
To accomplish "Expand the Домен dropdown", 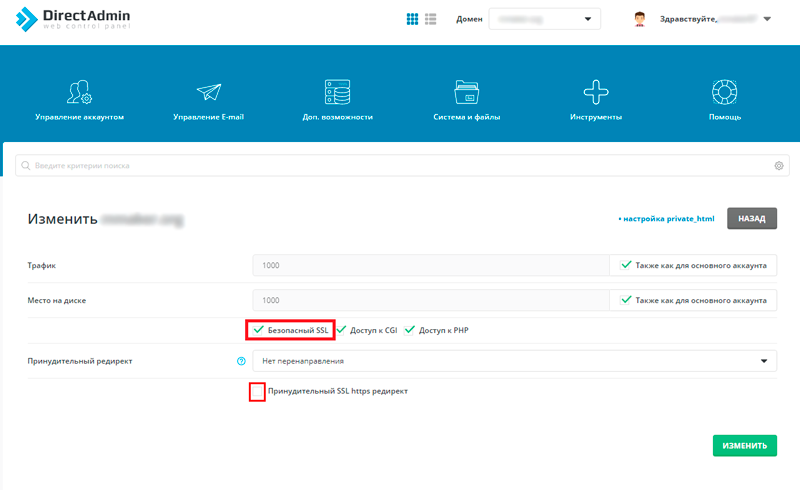I will pos(544,19).
